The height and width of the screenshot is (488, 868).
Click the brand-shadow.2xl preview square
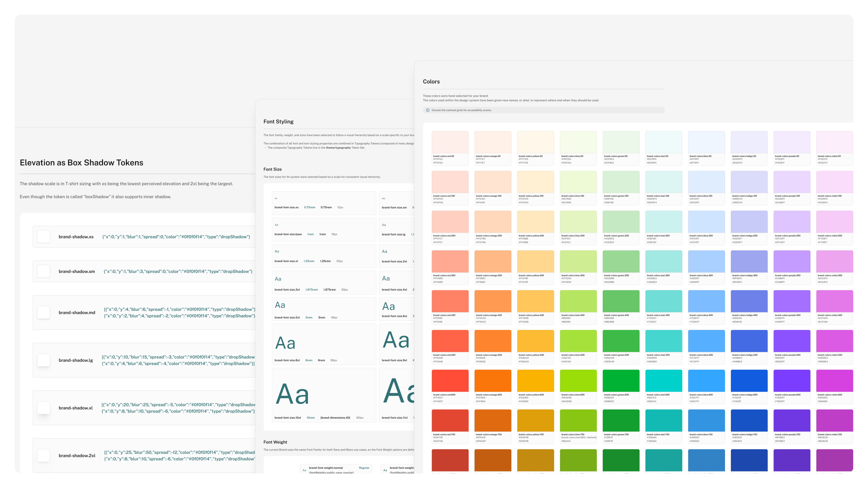pyautogui.click(x=43, y=455)
